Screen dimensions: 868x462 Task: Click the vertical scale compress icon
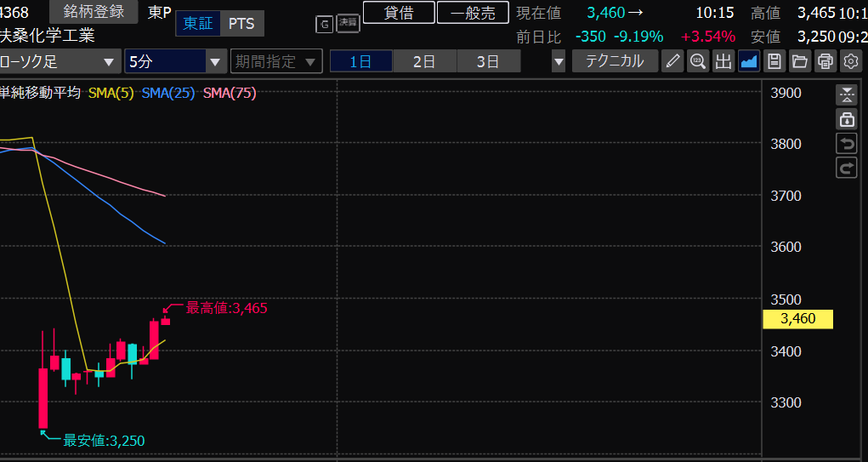point(847,94)
